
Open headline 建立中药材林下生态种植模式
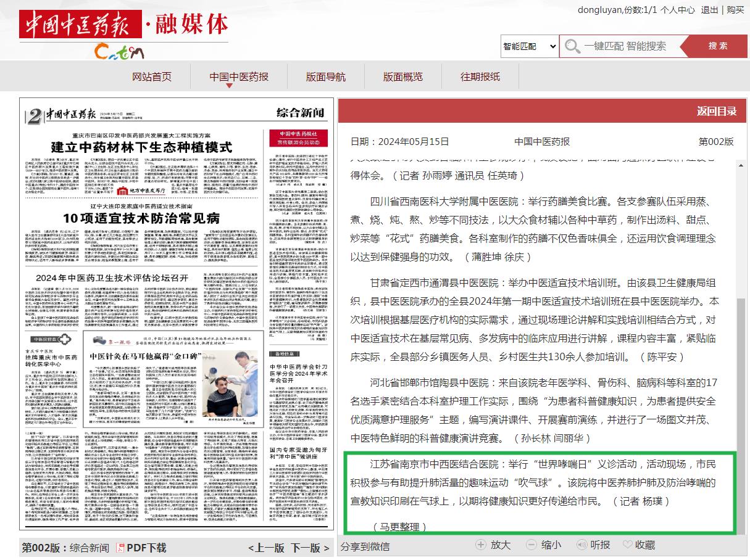141,147
